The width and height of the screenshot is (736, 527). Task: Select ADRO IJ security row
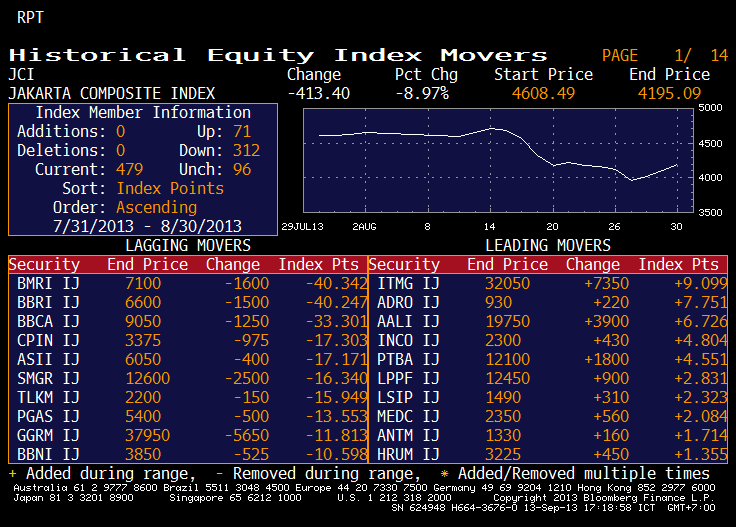point(408,302)
